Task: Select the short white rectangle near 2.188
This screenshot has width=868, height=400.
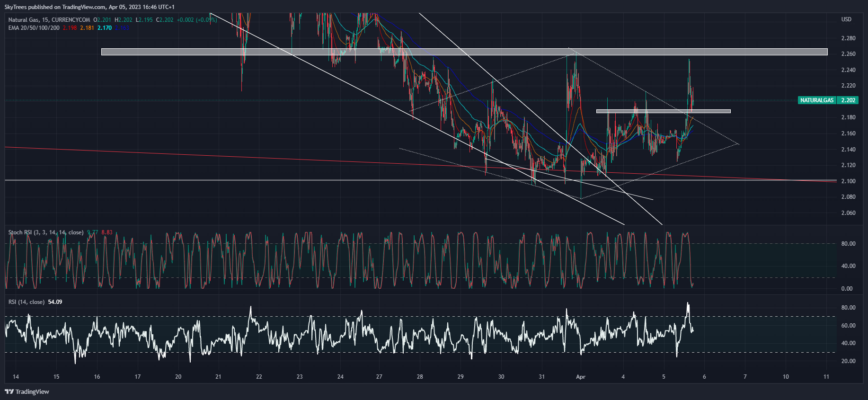Action: click(664, 112)
